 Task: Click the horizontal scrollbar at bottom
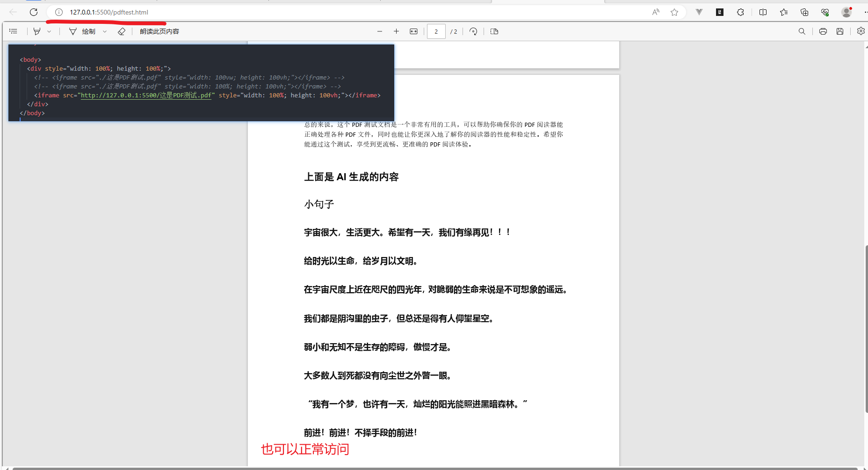[x=435, y=468]
